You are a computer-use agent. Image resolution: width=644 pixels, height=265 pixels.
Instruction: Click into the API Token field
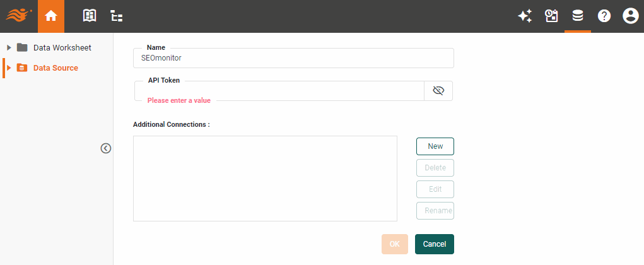click(x=279, y=91)
